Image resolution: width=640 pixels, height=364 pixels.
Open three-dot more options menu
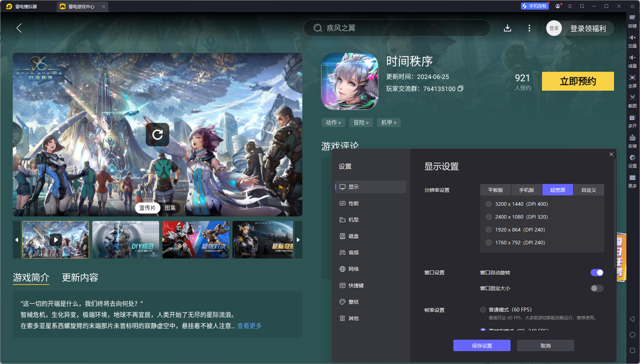(x=529, y=28)
